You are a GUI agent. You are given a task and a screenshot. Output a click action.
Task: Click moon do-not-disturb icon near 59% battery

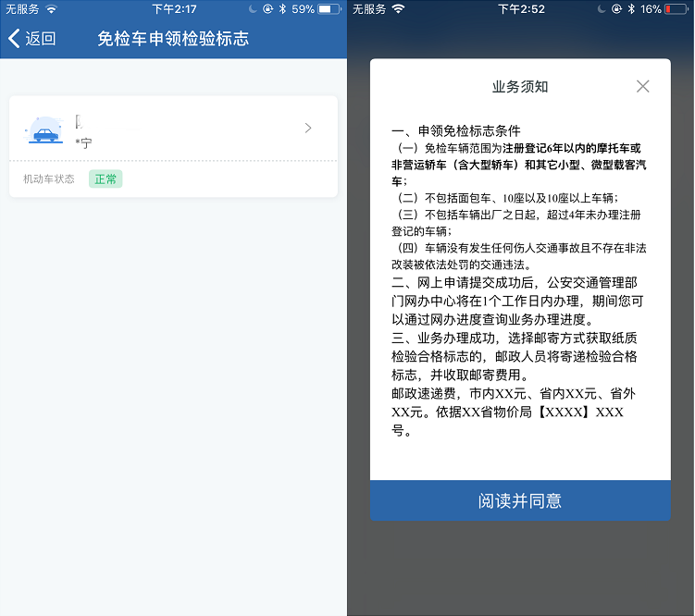[252, 8]
